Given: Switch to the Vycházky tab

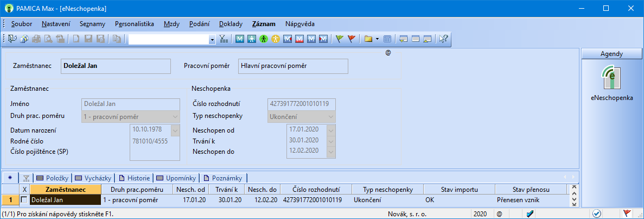Looking at the screenshot, I should (93, 178).
